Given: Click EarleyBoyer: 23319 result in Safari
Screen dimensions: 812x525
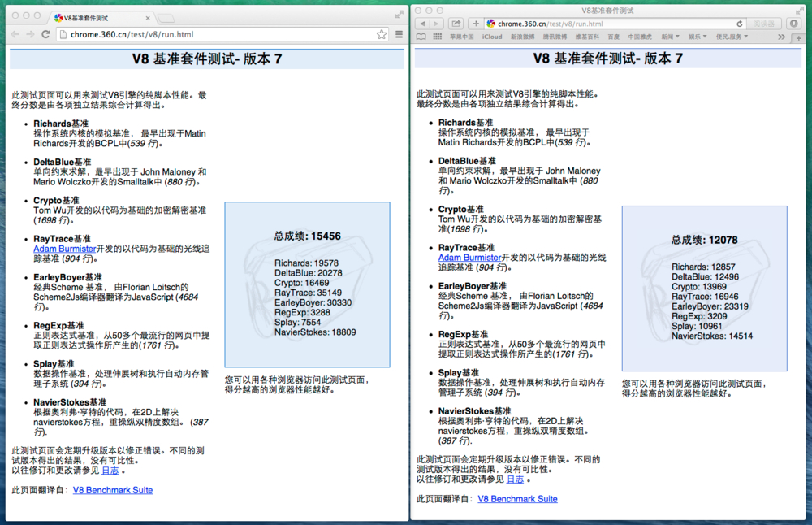Looking at the screenshot, I should click(710, 306).
